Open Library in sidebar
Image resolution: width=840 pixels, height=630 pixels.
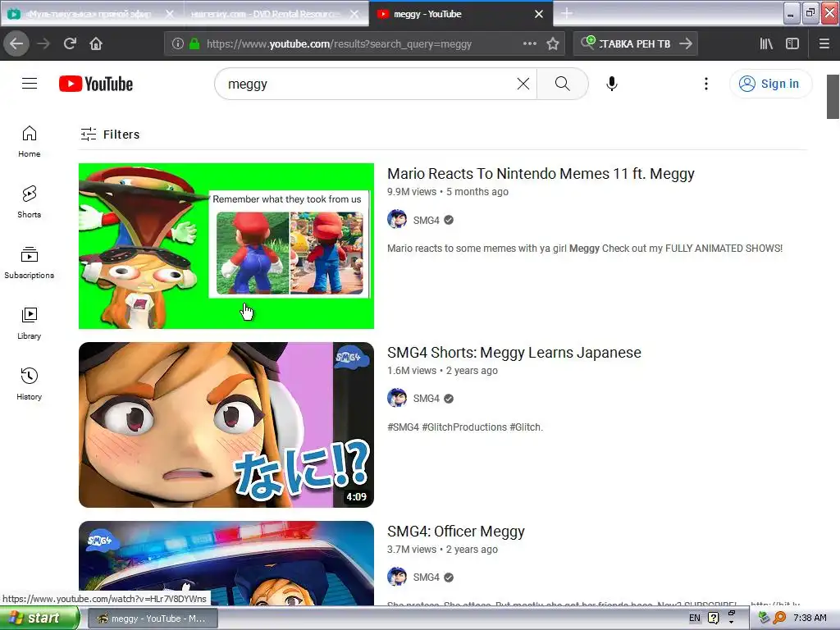tap(29, 323)
